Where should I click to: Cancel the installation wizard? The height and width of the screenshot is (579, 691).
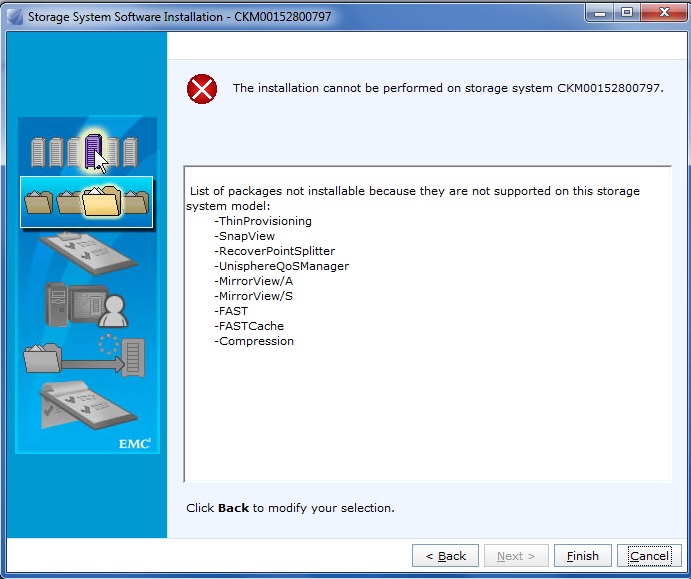649,556
